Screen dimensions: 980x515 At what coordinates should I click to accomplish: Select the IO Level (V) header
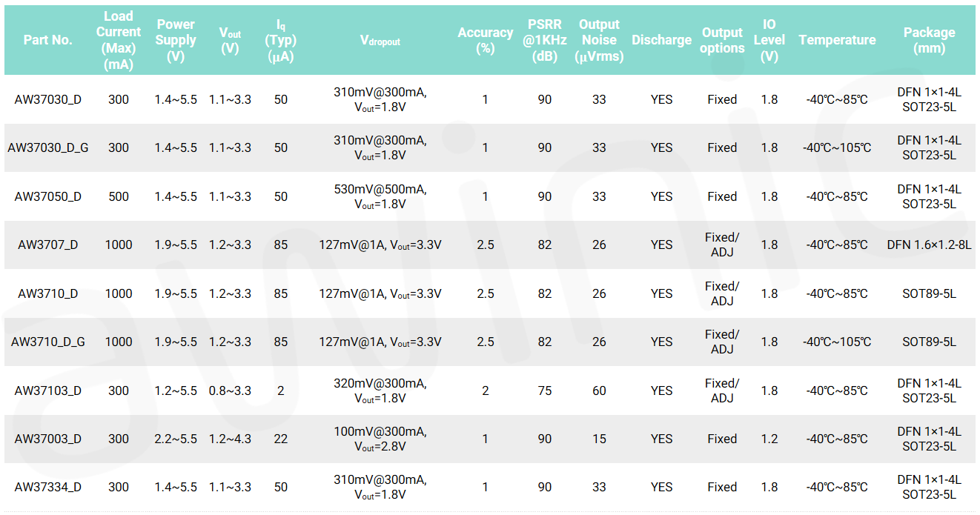[769, 40]
